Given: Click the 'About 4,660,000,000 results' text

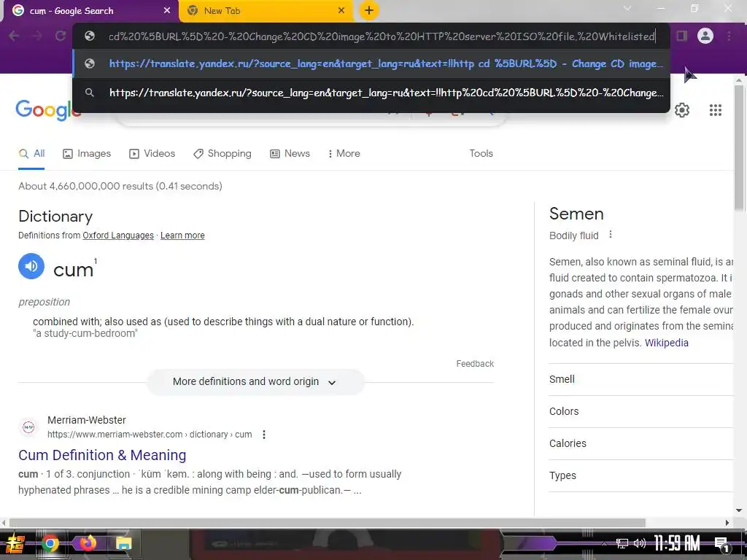Looking at the screenshot, I should (120, 186).
